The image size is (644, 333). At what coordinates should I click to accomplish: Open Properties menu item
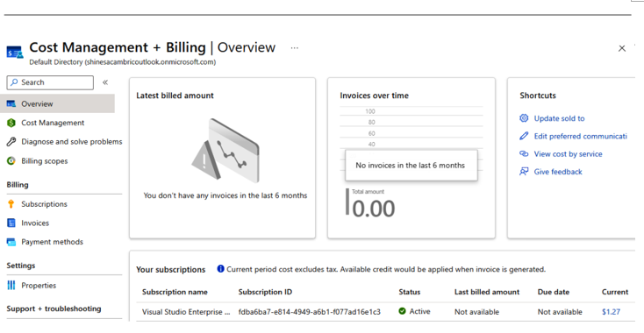[39, 285]
